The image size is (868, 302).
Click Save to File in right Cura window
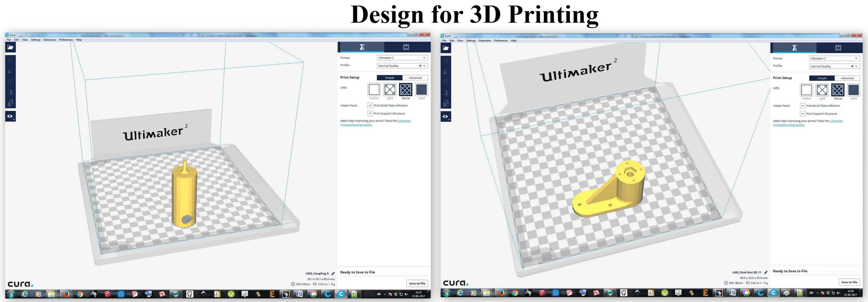click(849, 282)
